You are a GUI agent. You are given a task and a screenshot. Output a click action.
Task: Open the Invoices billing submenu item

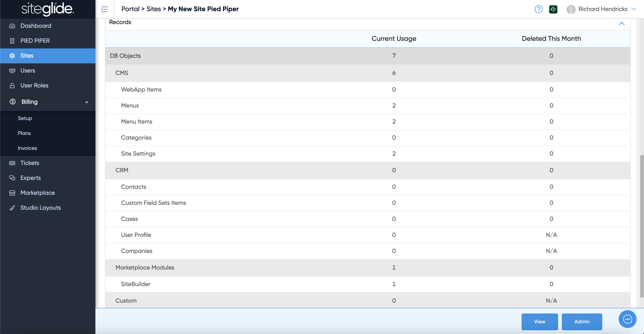[27, 148]
